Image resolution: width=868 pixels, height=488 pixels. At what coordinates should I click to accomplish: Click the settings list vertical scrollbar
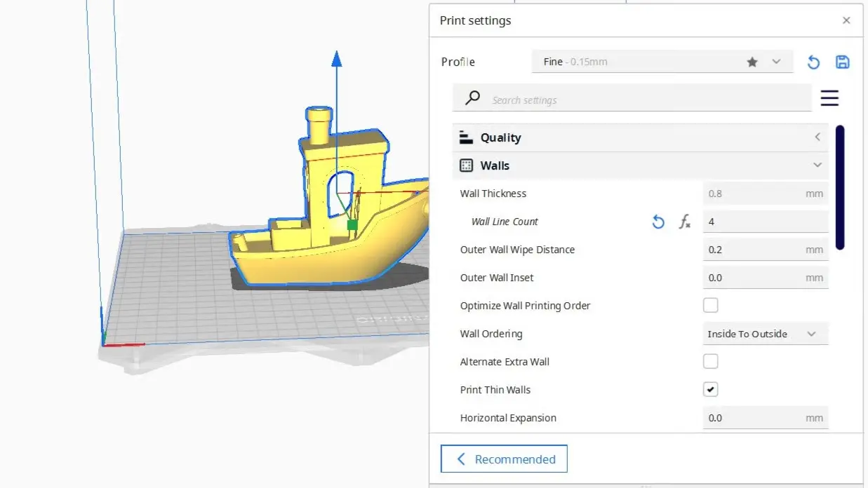(840, 187)
